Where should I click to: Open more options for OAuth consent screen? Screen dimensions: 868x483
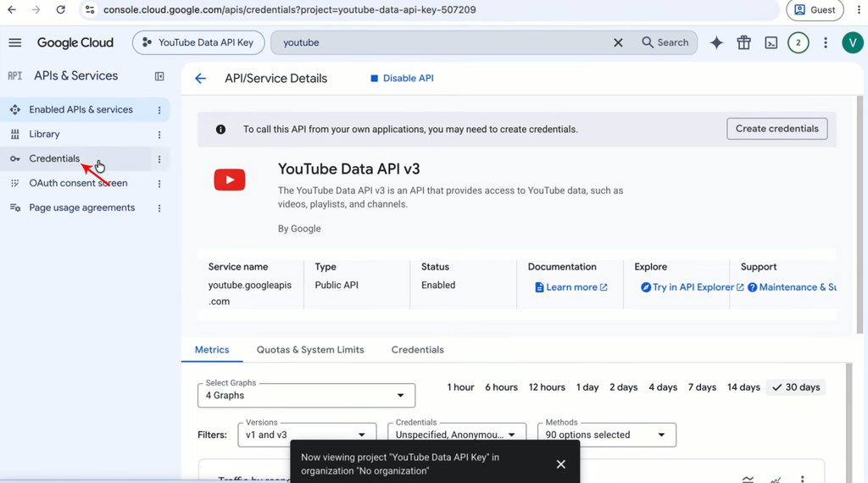(x=159, y=184)
